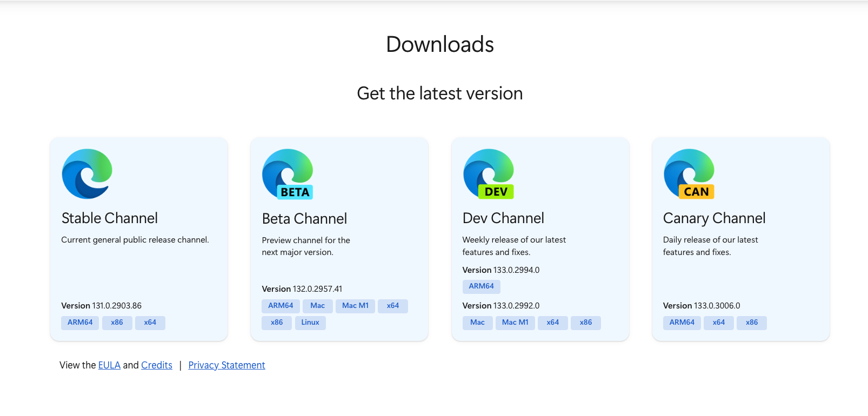Open the Privacy Statement link

(227, 365)
